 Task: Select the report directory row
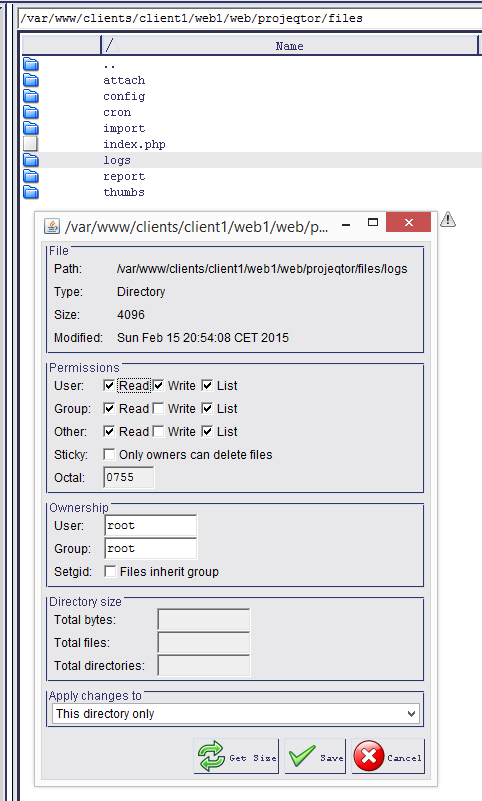coord(252,176)
